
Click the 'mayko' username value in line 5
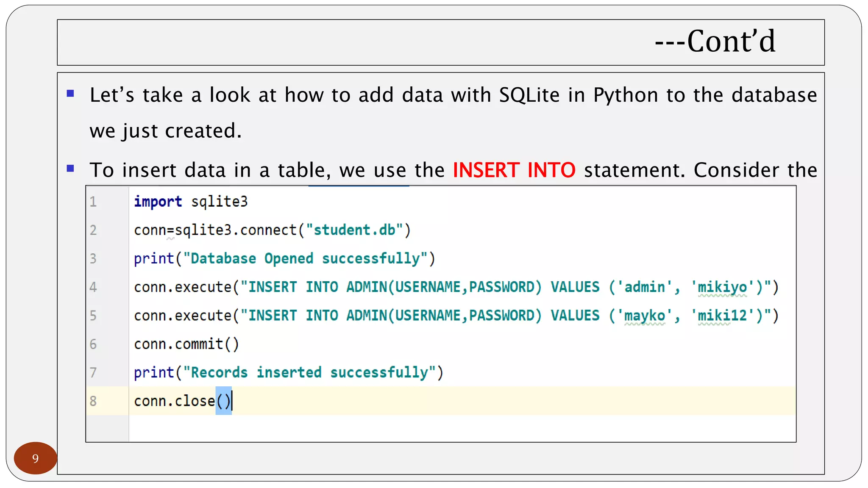[645, 316]
